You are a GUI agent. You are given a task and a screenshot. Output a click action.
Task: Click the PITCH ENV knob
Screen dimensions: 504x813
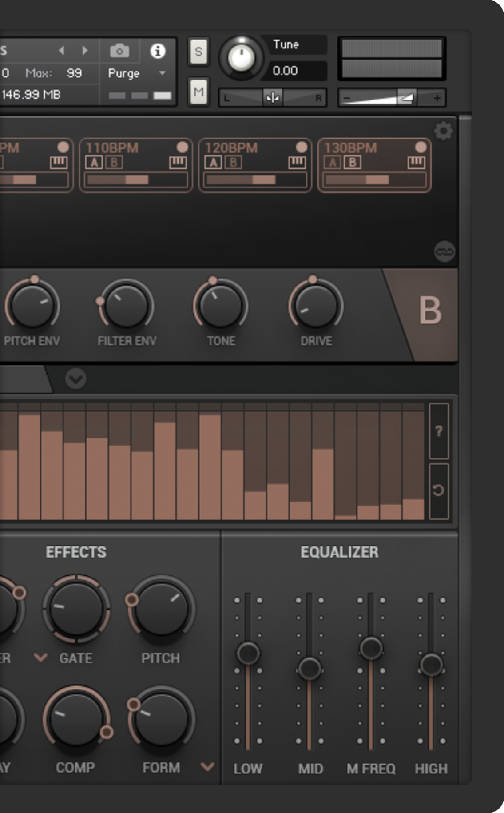pyautogui.click(x=32, y=306)
